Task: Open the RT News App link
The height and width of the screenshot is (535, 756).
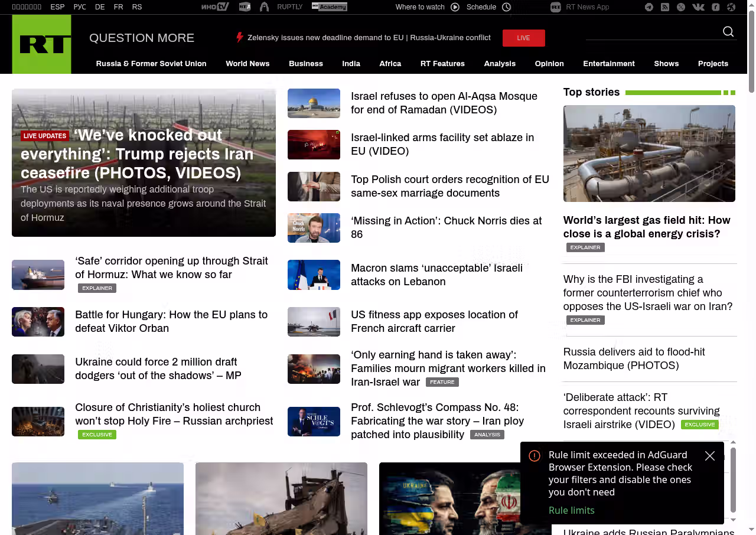Action: pyautogui.click(x=587, y=7)
